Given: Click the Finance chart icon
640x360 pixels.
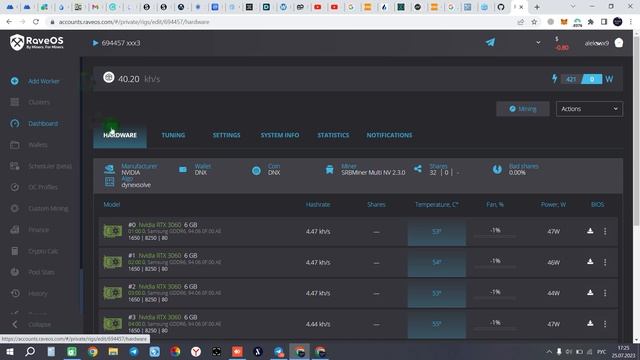Looking at the screenshot, I should point(15,230).
